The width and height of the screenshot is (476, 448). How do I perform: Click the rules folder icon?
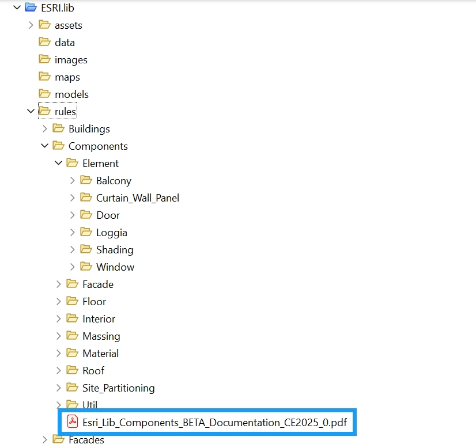pos(44,111)
